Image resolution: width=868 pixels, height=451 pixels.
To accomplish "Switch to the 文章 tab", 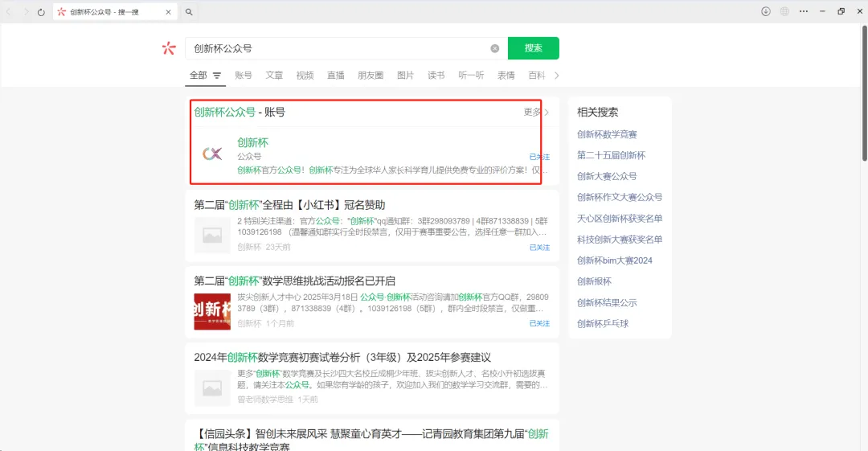I will (x=274, y=76).
